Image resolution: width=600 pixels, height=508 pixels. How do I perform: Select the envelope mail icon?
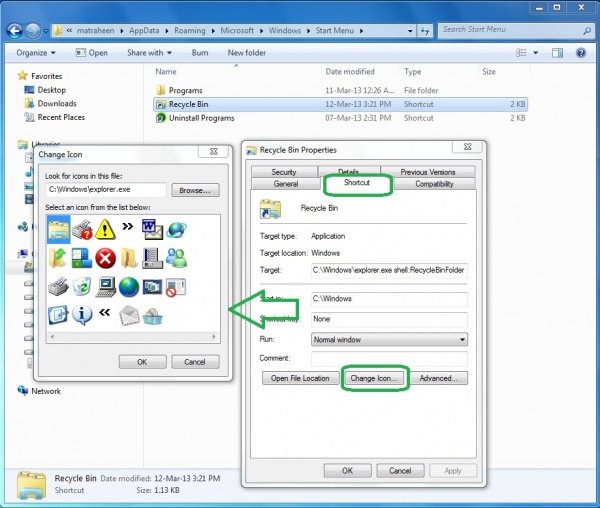pyautogui.click(x=129, y=315)
